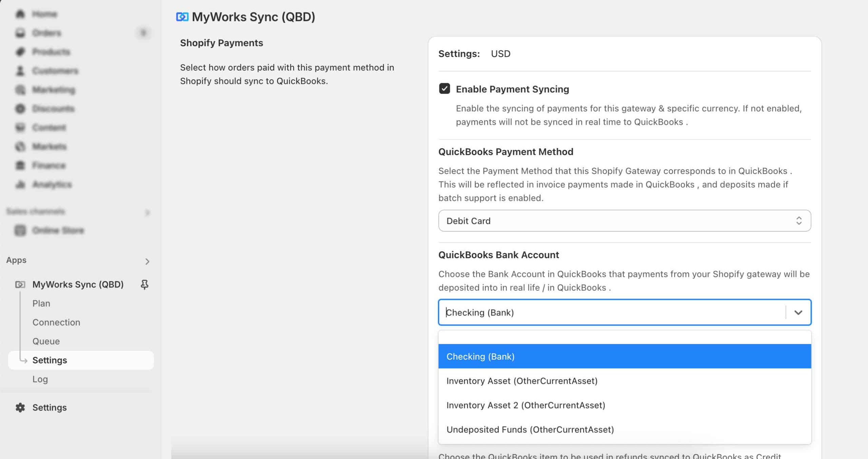Click the QuickBooks Payment Method heading
This screenshot has width=868, height=459.
pyautogui.click(x=506, y=152)
